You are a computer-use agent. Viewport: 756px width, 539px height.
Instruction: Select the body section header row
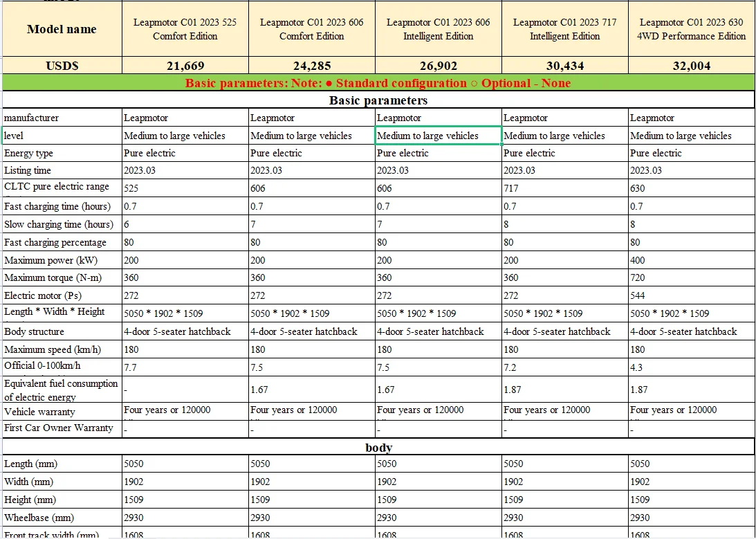point(378,448)
